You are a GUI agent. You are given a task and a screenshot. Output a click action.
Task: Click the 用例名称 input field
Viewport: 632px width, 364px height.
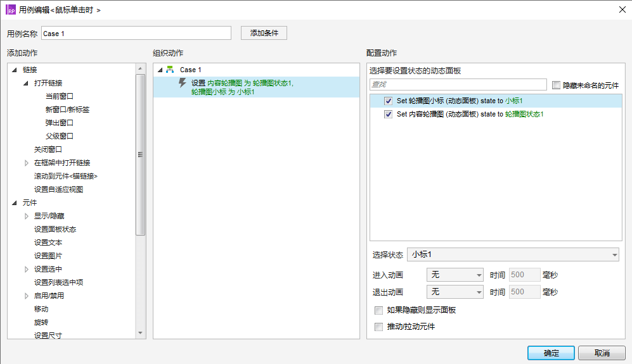[x=136, y=33]
